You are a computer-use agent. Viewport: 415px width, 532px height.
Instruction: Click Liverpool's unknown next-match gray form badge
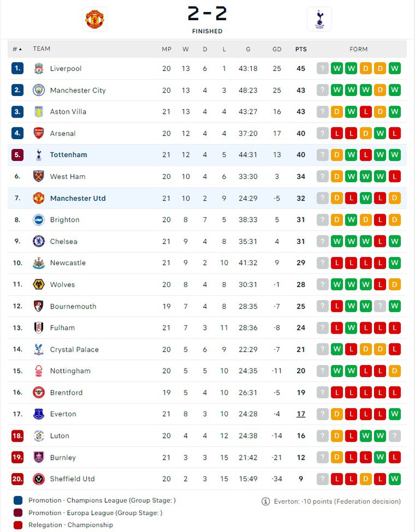(322, 68)
